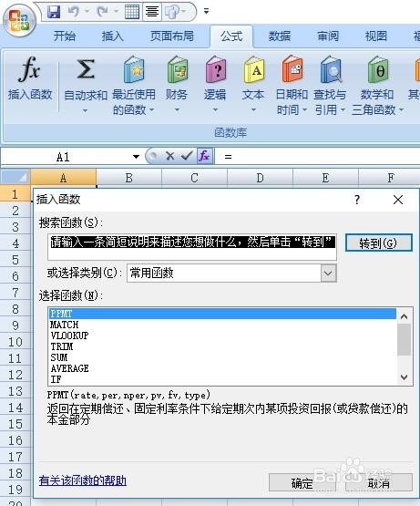This screenshot has height=506, width=420.
Task: Confirm the formula bar entry checkmark
Action: pyautogui.click(x=187, y=156)
